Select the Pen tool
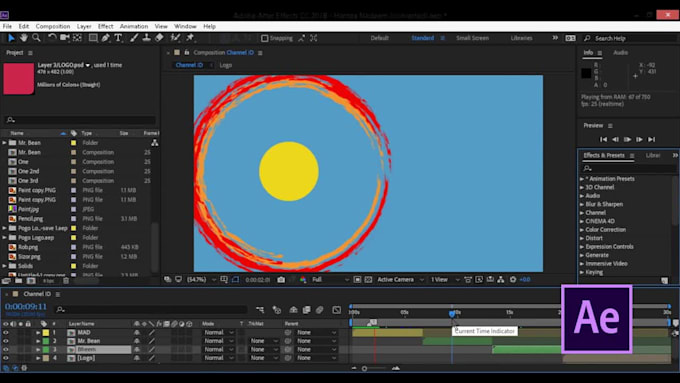 click(x=105, y=38)
